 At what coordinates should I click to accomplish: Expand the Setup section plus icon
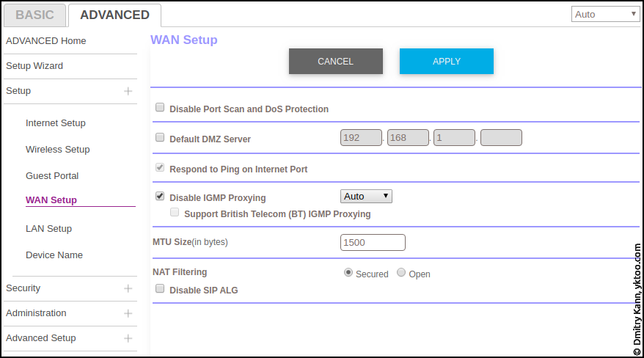(128, 91)
